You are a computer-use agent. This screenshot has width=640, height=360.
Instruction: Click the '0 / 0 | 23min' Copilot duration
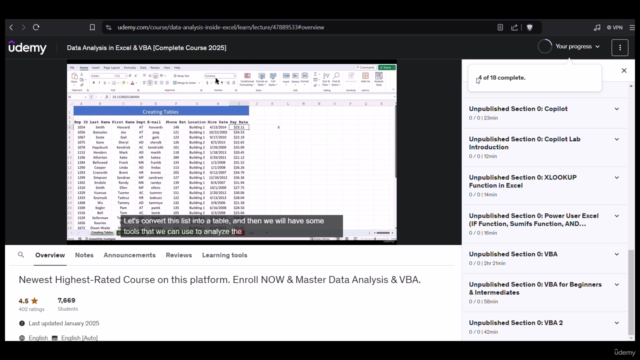[x=483, y=118]
